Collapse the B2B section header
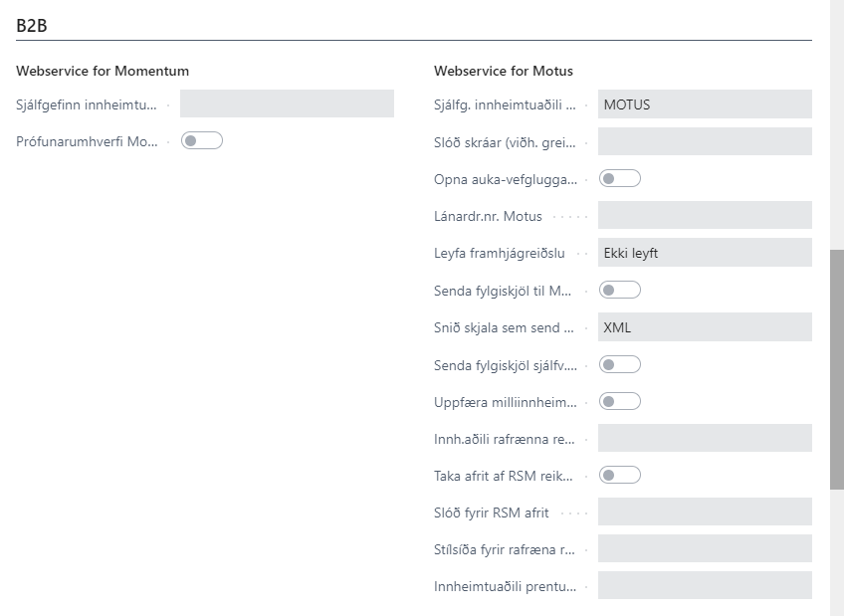The width and height of the screenshot is (844, 616). 34,26
